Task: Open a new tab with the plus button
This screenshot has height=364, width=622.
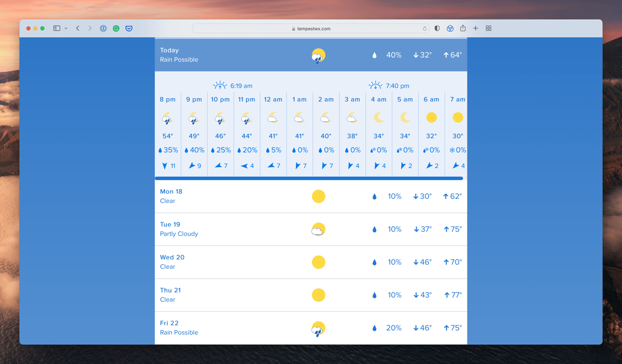Action: 475,28
